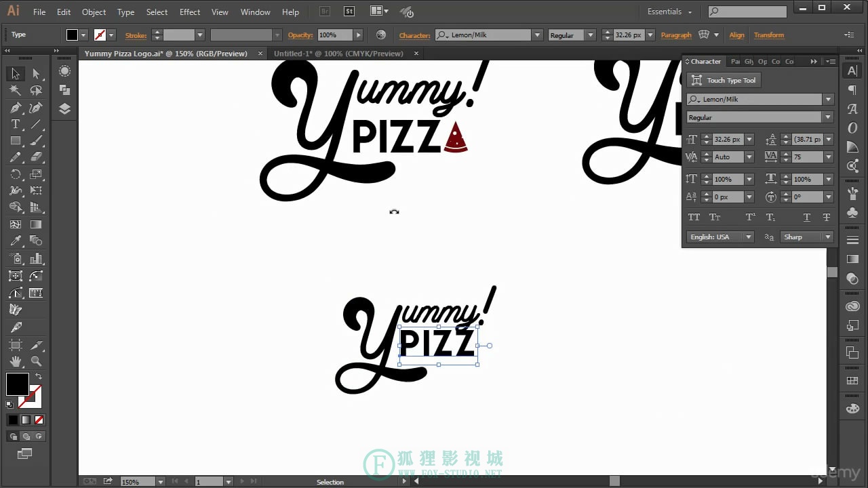Click the Opacity 100% input field

335,35
